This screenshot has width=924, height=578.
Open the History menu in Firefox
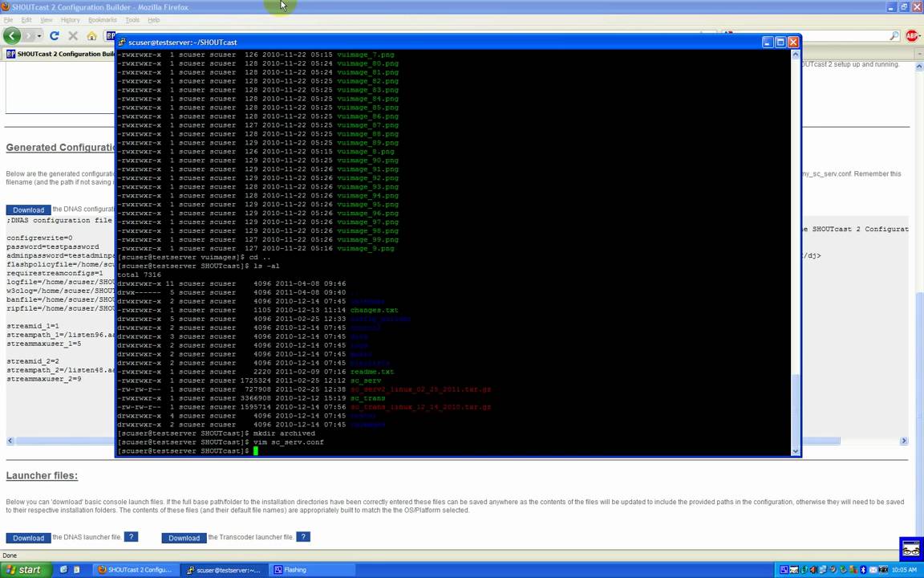click(x=70, y=20)
